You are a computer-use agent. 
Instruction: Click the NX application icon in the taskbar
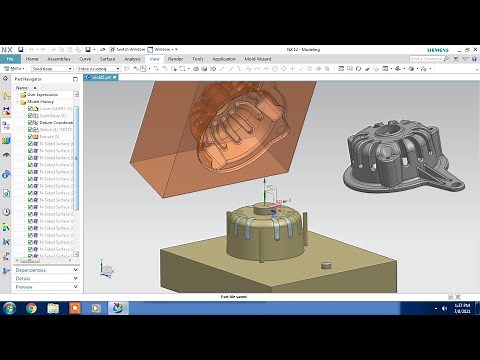tap(118, 308)
